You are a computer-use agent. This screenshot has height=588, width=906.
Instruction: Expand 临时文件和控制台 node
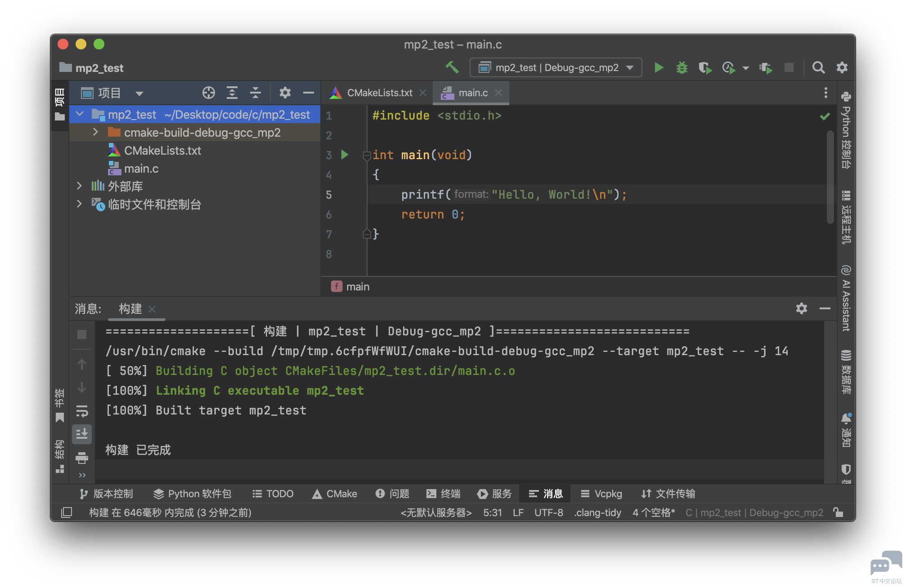point(80,204)
